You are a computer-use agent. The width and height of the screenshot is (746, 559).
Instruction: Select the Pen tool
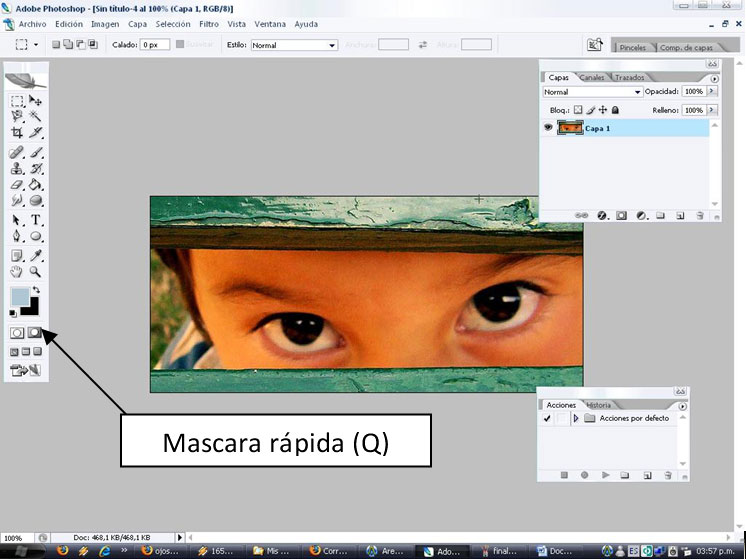[17, 236]
